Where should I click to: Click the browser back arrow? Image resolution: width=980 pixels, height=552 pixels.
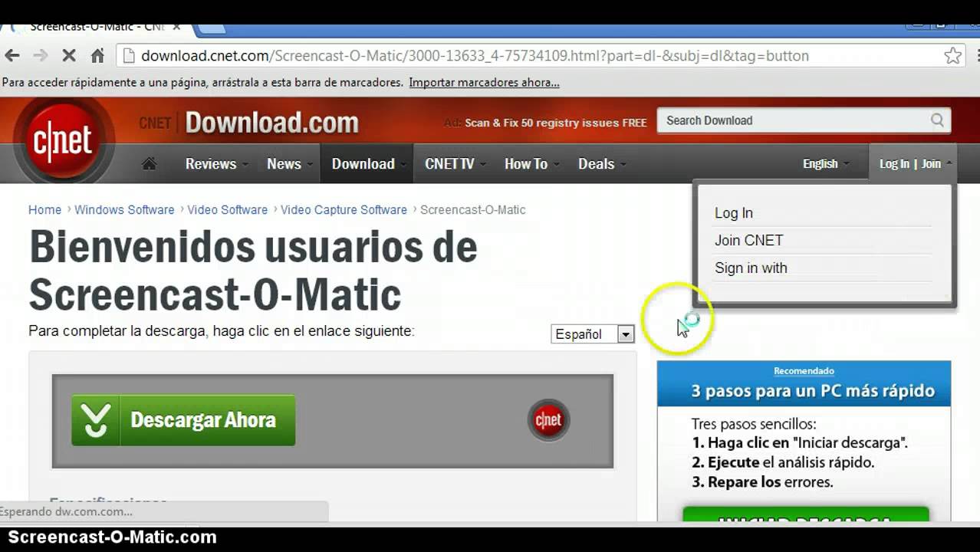[x=12, y=55]
